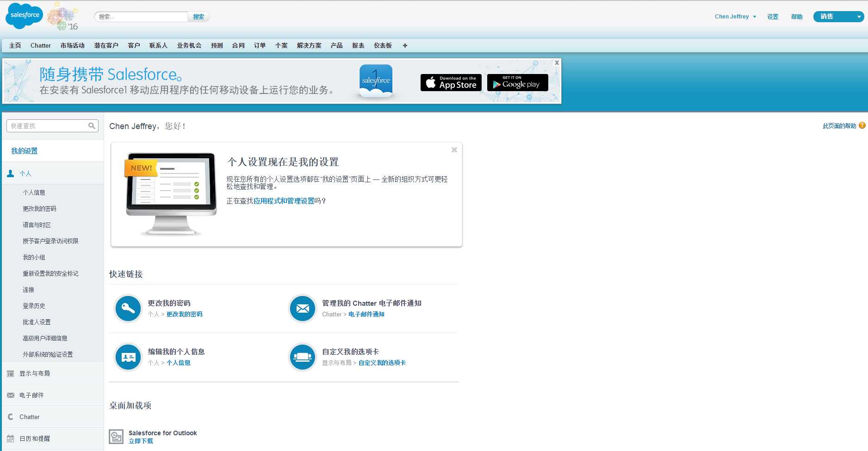Viewport: 868px width, 451px height.
Task: Select 高级用户详细信息 in the sidebar
Action: [45, 338]
